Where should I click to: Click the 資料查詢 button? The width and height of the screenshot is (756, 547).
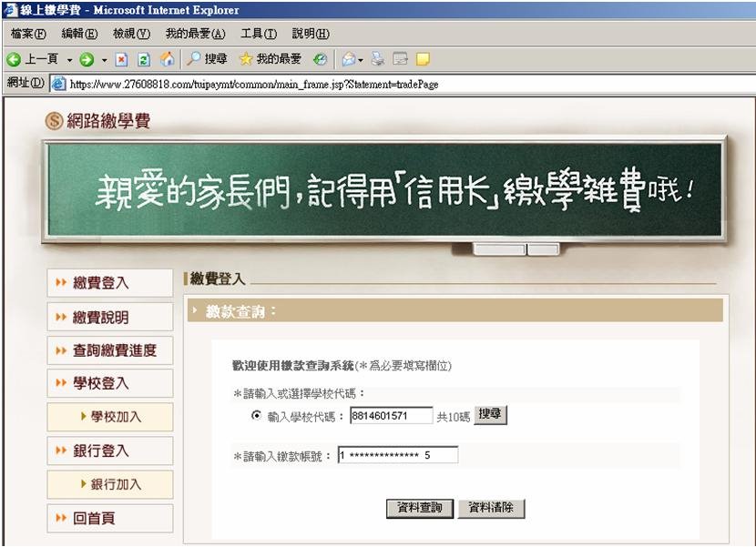[420, 508]
